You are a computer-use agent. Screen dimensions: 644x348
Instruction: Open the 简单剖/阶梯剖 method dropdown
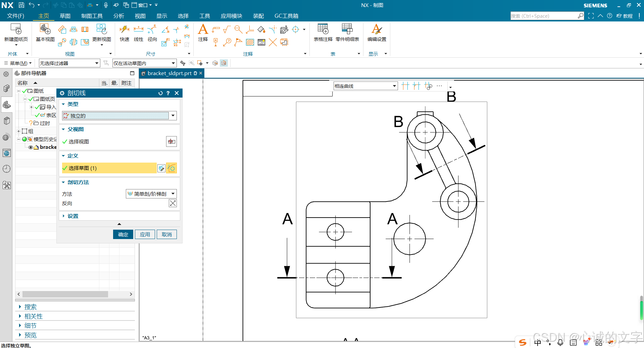pos(151,194)
